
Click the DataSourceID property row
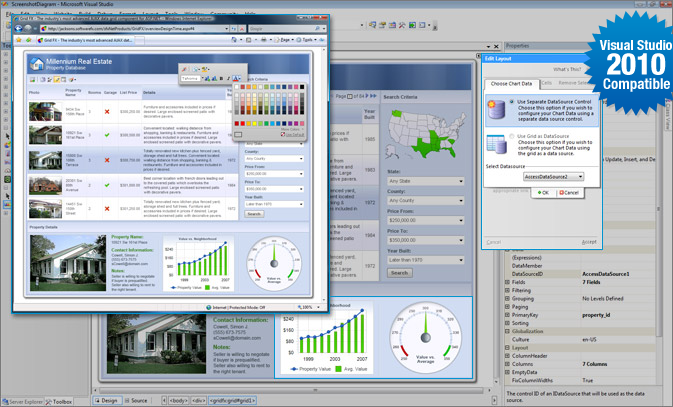coord(582,274)
